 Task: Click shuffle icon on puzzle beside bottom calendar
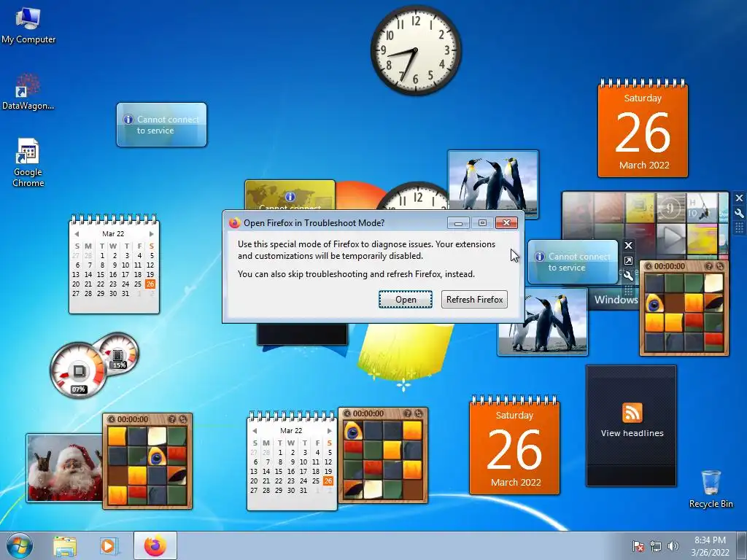click(x=418, y=413)
